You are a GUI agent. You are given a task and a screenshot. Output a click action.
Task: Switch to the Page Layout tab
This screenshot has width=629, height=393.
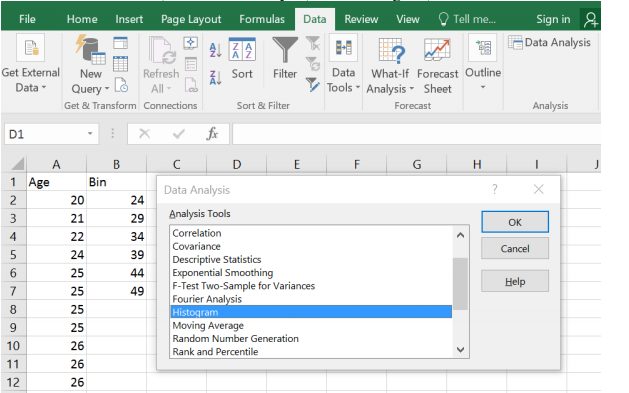pos(191,19)
